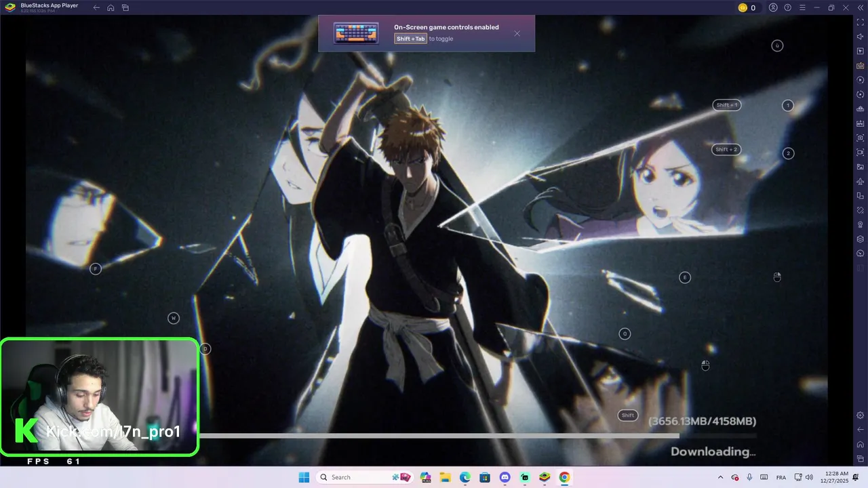Open Google Chrome from the taskbar
The width and height of the screenshot is (868, 488).
pyautogui.click(x=564, y=477)
